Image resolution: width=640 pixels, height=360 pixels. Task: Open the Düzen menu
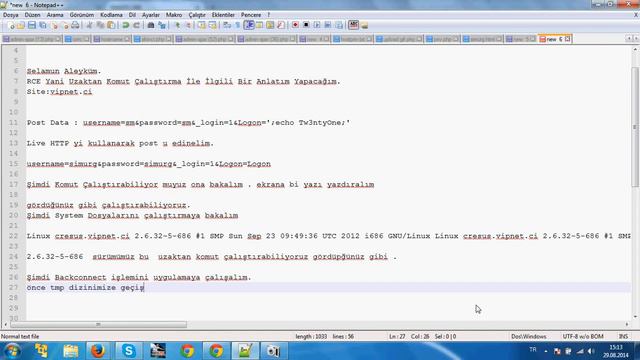[32, 15]
